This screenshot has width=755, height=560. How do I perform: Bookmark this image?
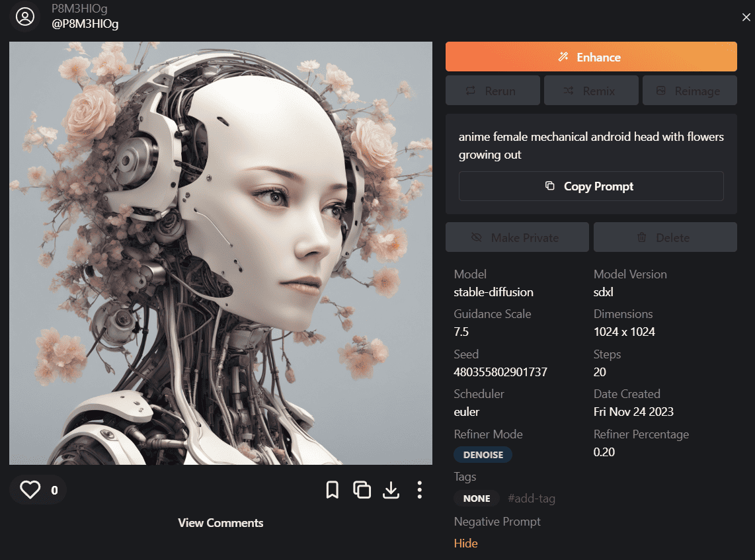[333, 490]
